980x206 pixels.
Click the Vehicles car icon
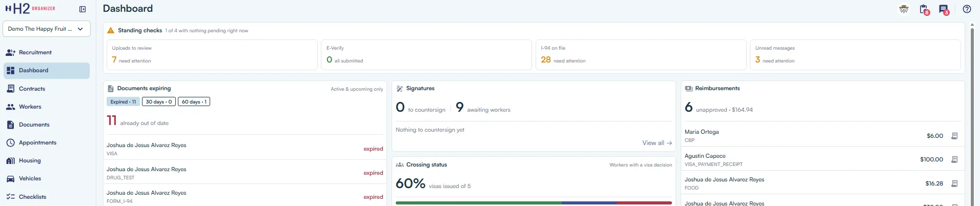[x=11, y=179]
